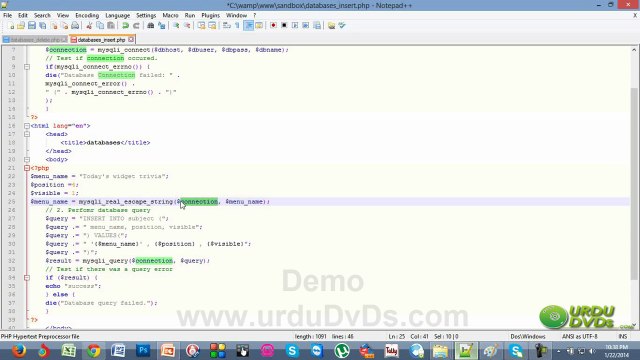
Task: Close the databases_insert.php tab
Action: (131, 39)
